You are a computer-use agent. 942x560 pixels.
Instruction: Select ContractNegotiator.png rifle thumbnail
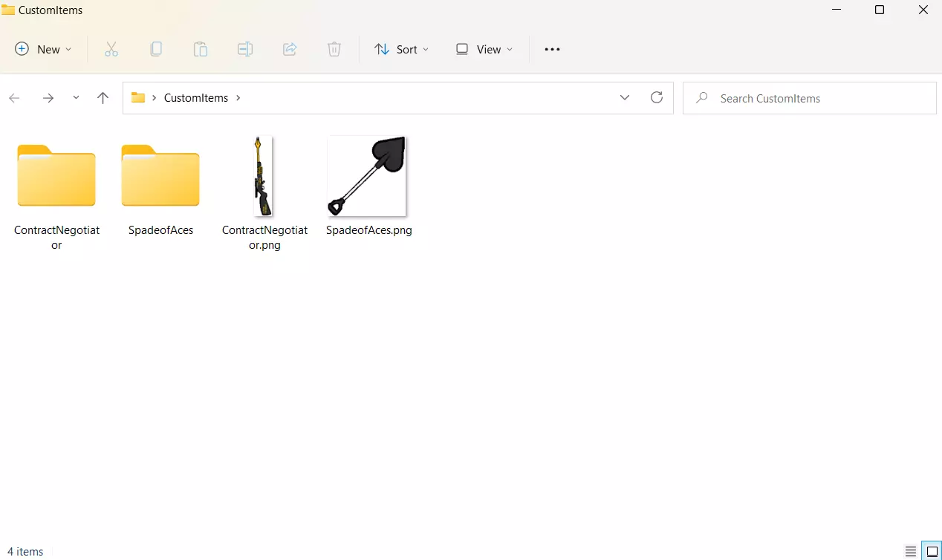(x=263, y=176)
